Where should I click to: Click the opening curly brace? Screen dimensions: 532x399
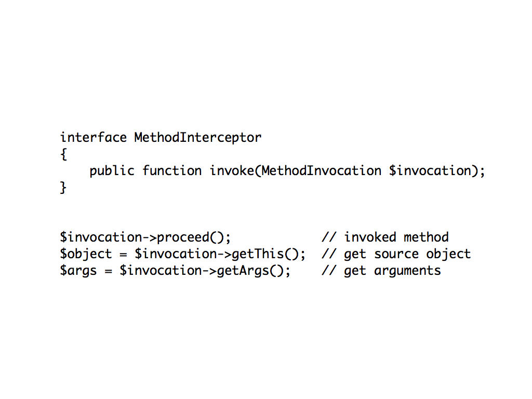click(63, 154)
